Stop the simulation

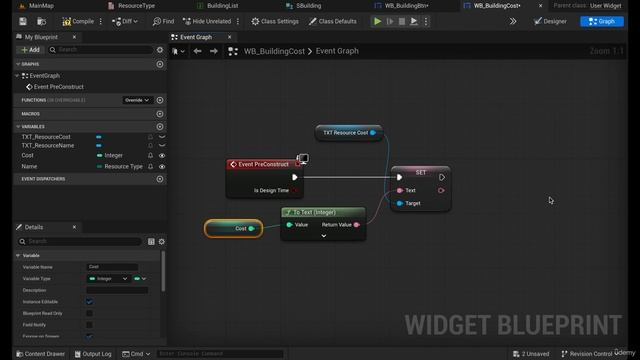pos(402,21)
